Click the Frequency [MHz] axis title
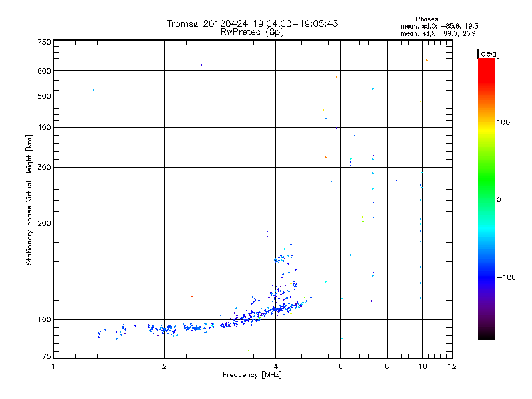 point(252,375)
